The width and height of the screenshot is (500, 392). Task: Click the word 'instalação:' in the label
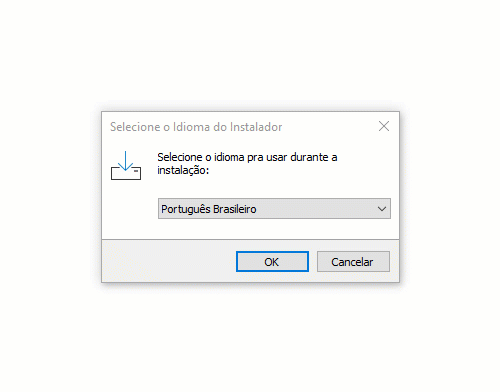(x=183, y=170)
